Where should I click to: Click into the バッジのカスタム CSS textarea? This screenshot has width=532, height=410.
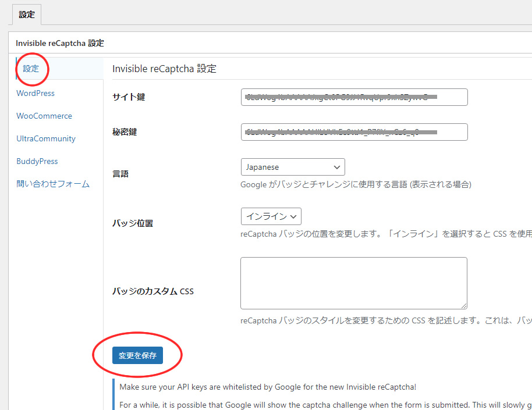coord(354,283)
